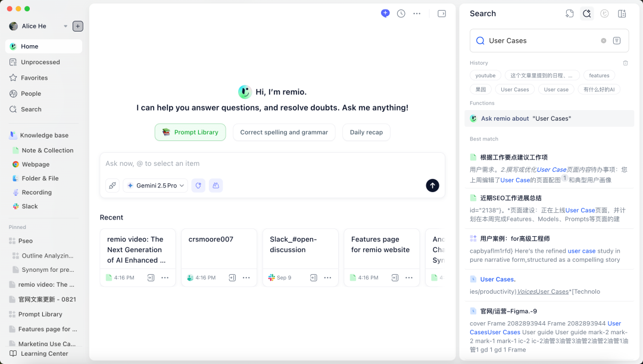
Task: Open more options on crsmoore007 card
Action: (246, 278)
